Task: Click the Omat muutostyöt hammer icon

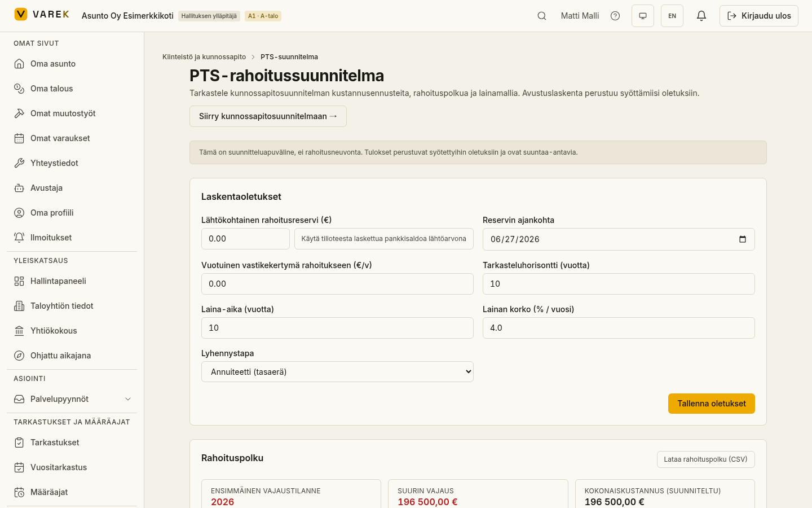Action: (19, 113)
